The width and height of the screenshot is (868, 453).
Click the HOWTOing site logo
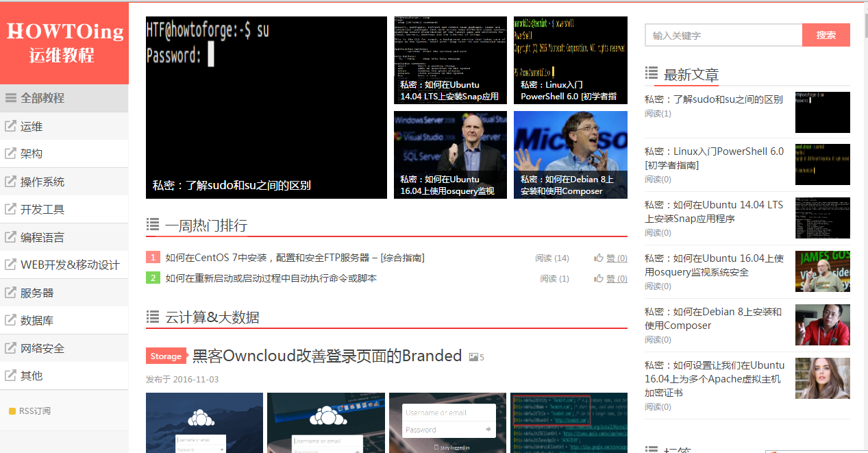(x=64, y=42)
